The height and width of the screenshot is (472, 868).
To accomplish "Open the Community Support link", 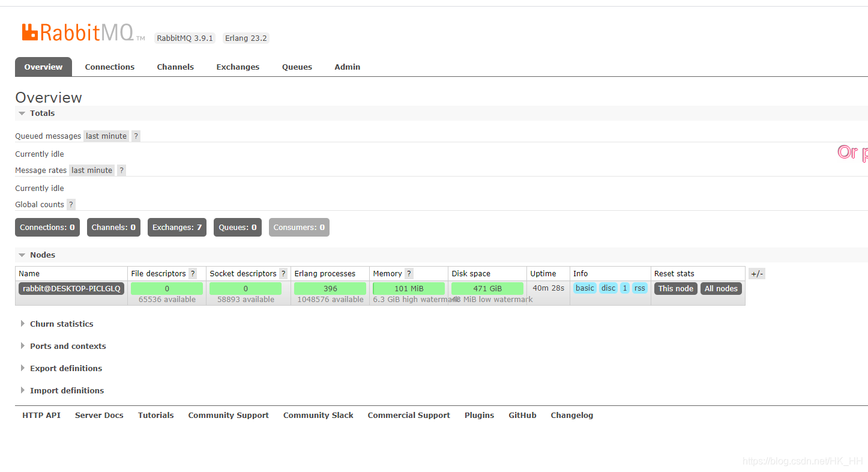I will click(x=229, y=415).
